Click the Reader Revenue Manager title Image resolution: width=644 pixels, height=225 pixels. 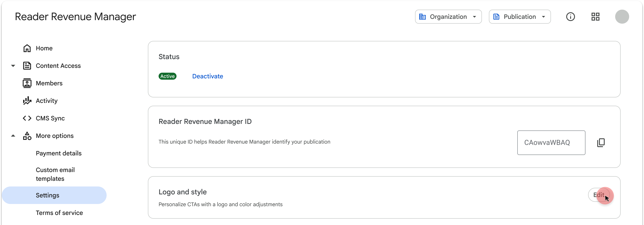(75, 17)
